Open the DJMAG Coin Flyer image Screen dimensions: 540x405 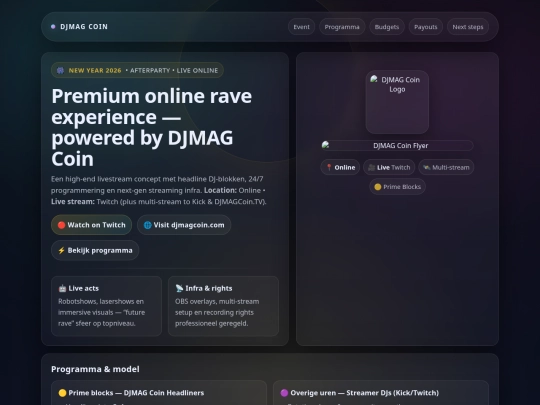click(397, 145)
